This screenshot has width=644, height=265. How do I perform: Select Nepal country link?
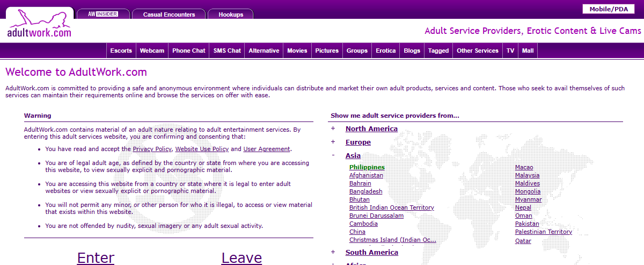[x=523, y=207]
